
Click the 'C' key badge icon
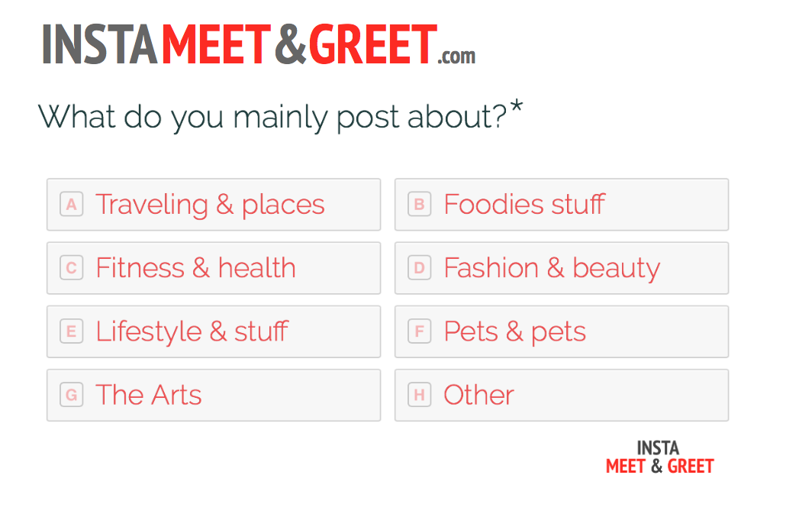[70, 268]
